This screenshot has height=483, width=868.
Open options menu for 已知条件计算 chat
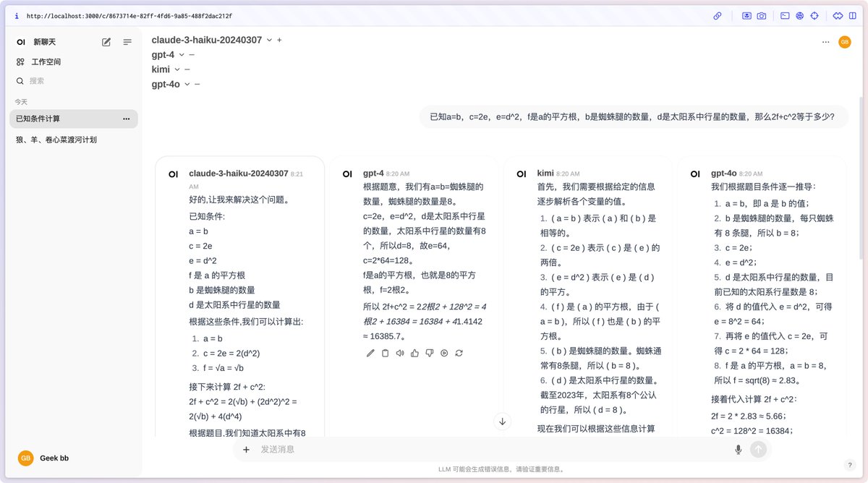127,119
